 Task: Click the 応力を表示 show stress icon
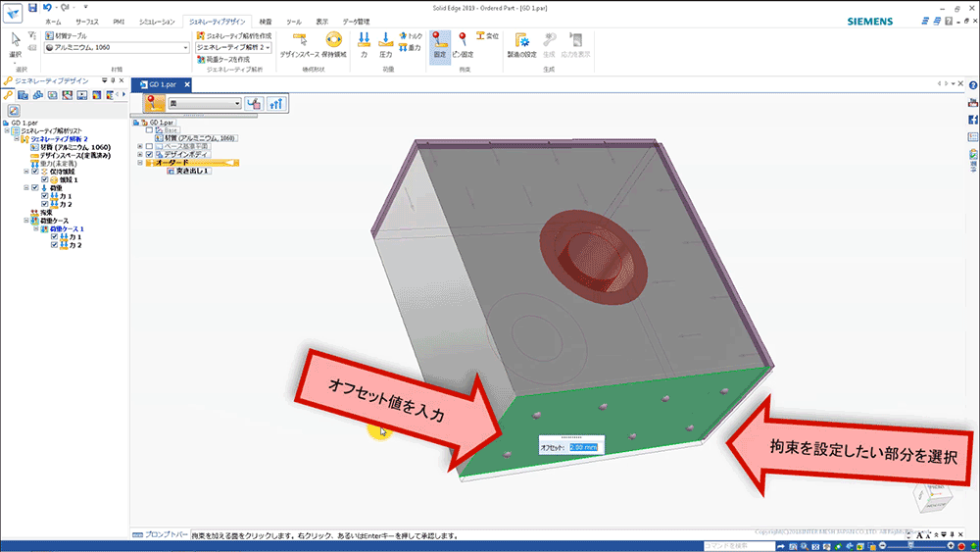575,45
